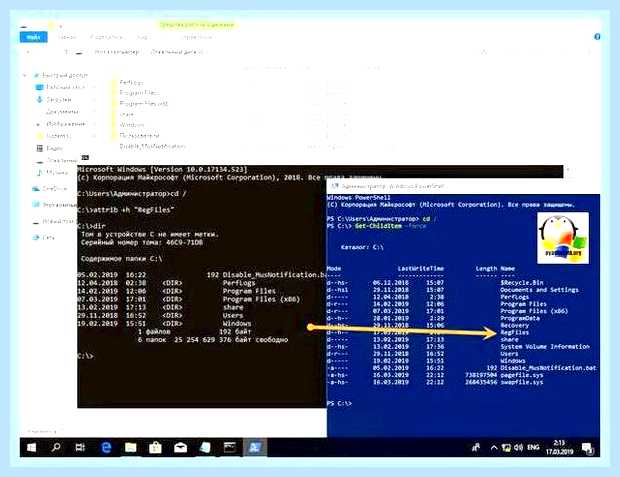Switch to Command Prompt taskbar icon
This screenshot has width=620, height=477.
[x=230, y=447]
